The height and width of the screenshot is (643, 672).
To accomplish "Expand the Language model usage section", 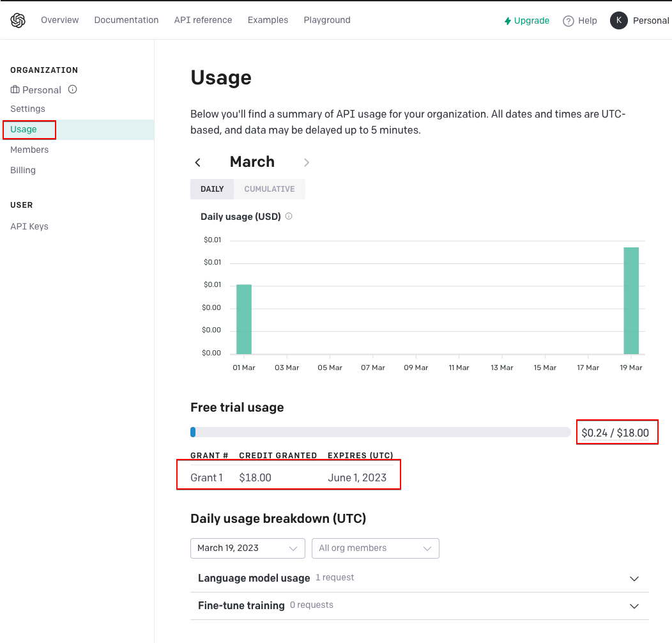I will (x=420, y=578).
